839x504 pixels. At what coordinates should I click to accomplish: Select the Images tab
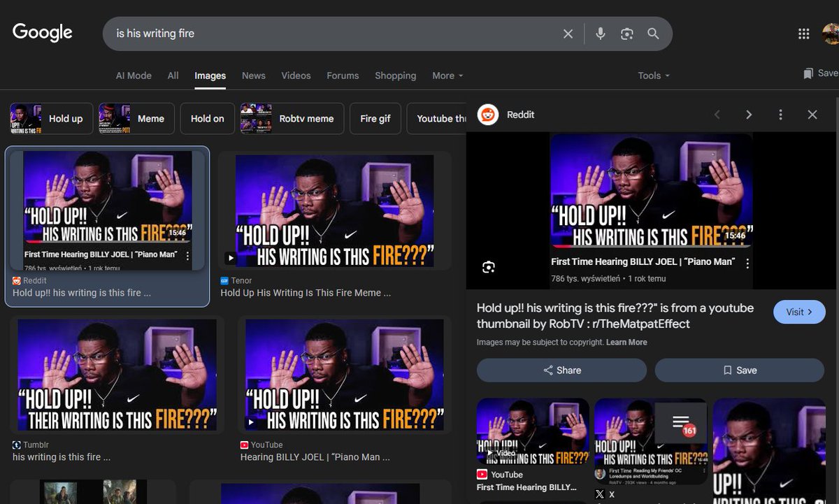210,75
